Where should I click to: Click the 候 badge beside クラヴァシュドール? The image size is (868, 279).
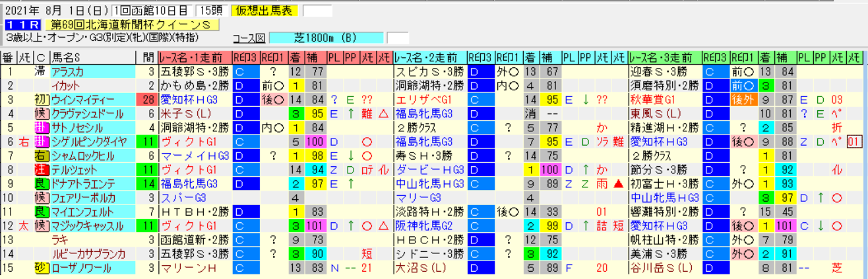[x=41, y=113]
